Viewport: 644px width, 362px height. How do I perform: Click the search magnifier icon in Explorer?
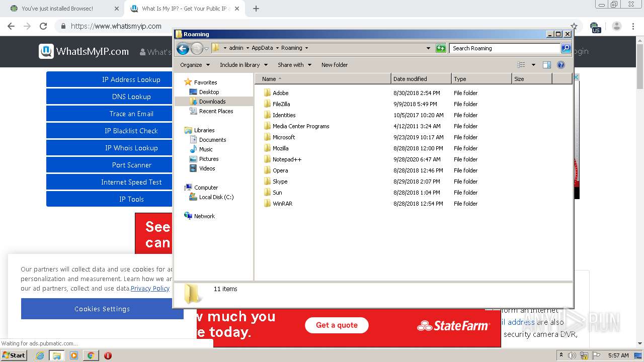(566, 48)
